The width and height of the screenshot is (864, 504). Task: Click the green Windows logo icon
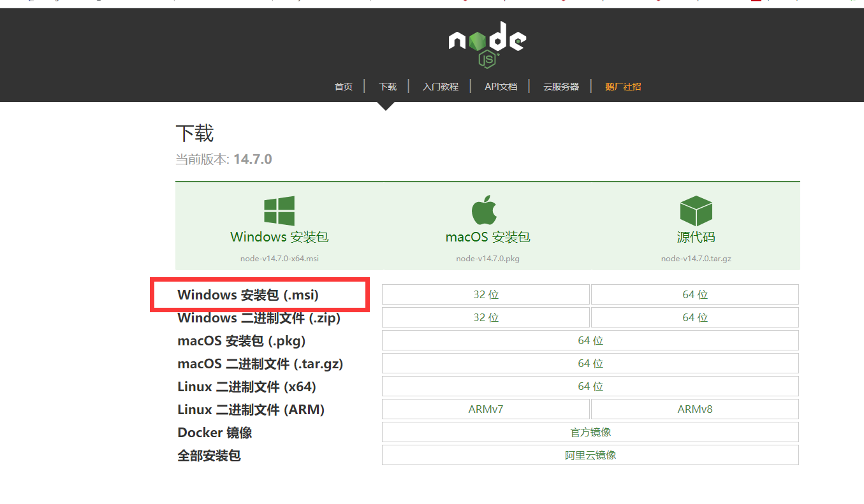coord(279,211)
